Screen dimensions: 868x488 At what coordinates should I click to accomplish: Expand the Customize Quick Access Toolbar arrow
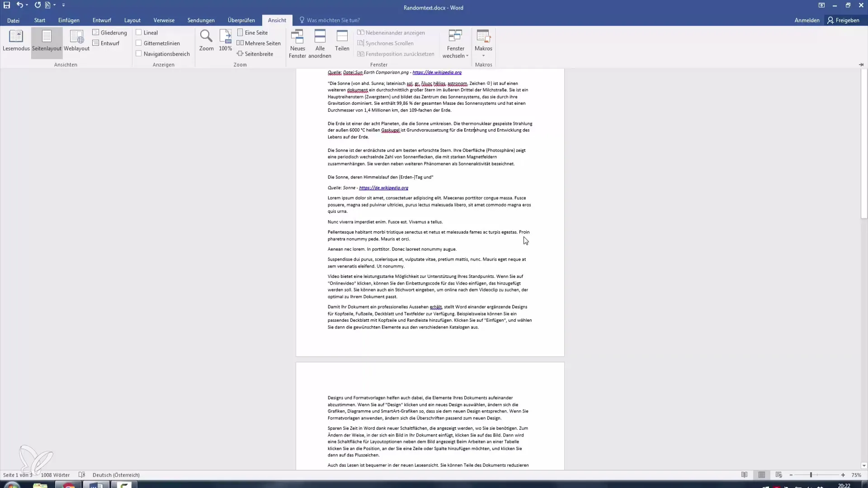63,5
